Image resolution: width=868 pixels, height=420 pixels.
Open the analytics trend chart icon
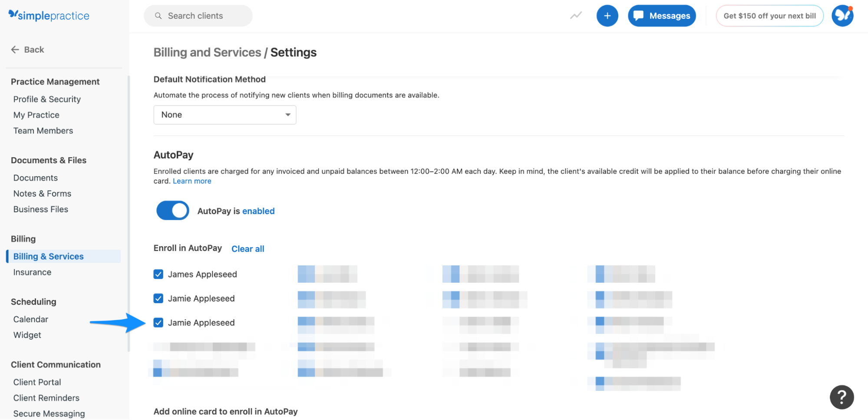pyautogui.click(x=575, y=15)
